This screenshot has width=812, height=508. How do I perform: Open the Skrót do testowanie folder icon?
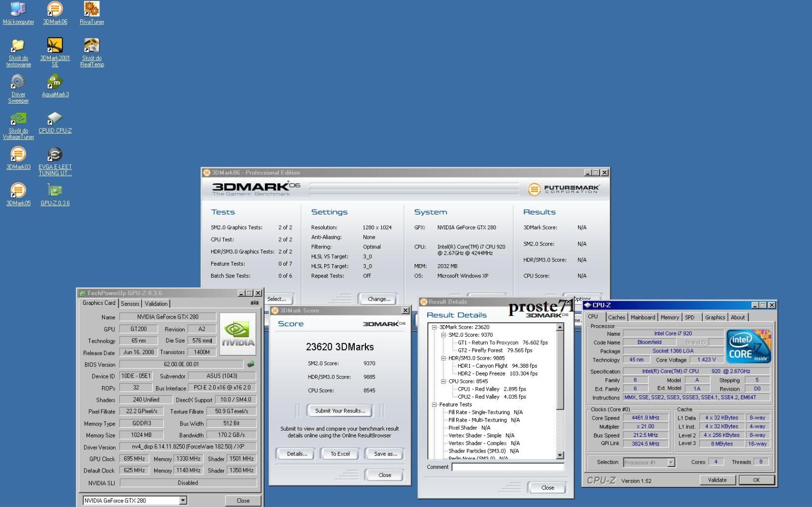[x=18, y=52]
